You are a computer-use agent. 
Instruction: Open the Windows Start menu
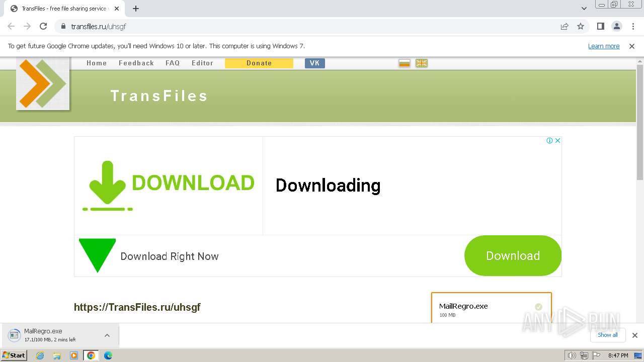coord(14,355)
